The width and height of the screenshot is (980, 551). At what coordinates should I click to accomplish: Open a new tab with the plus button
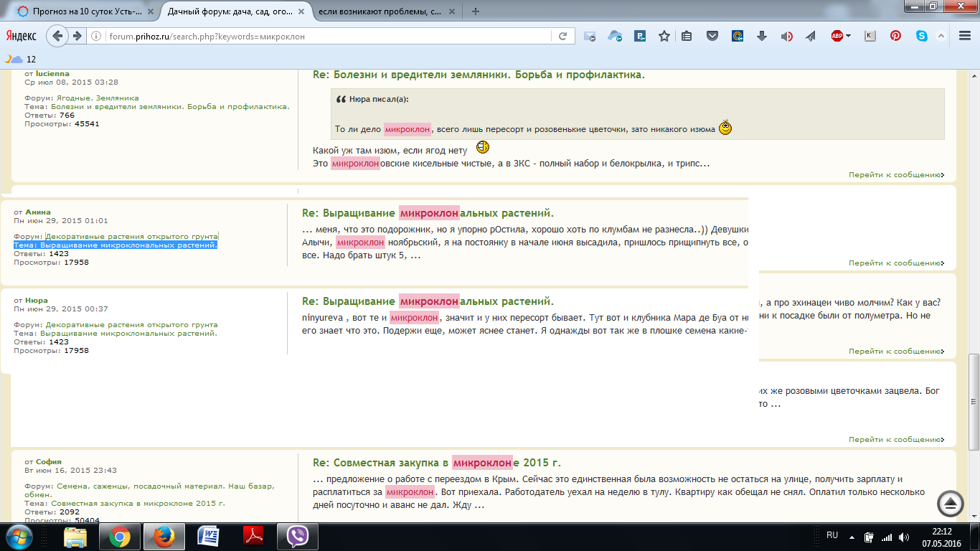(x=476, y=11)
